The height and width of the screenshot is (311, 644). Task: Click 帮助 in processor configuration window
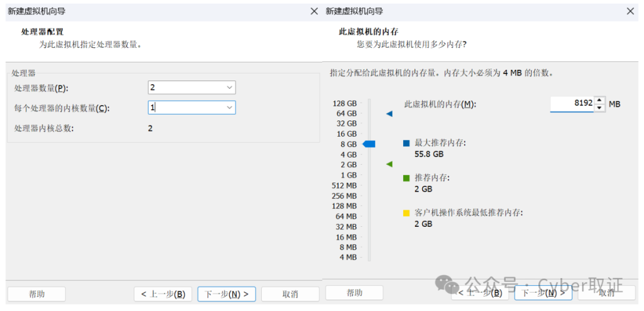(36, 294)
